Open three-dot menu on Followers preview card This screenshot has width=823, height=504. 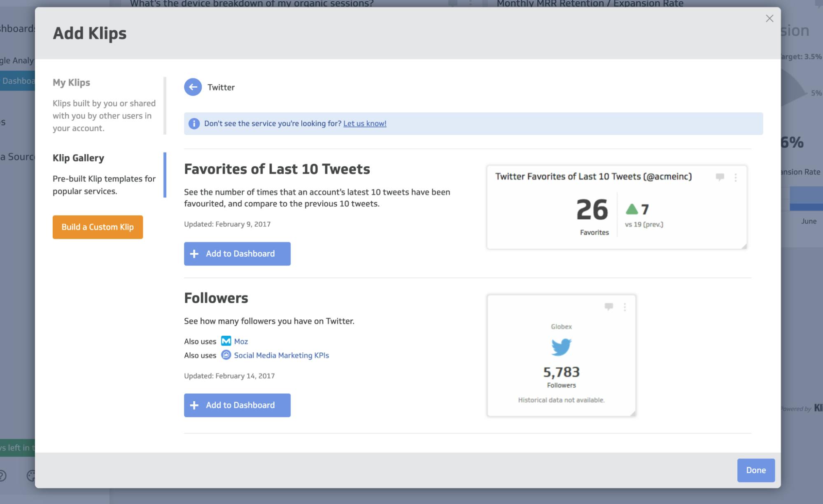[x=625, y=307]
